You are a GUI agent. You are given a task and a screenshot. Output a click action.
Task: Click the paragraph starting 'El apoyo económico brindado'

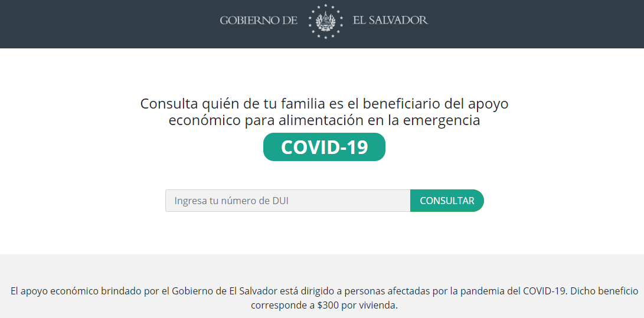[x=324, y=299]
